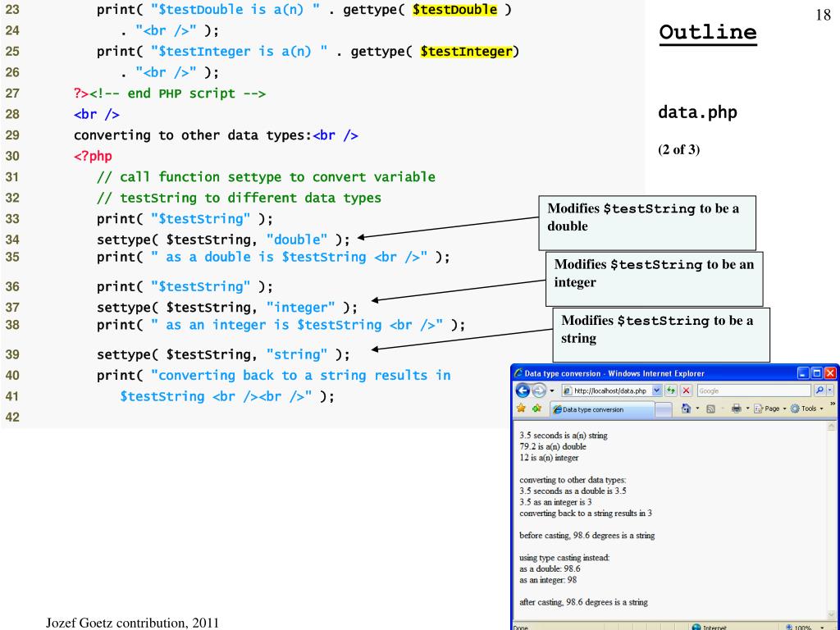This screenshot has height=630, width=840.
Task: Click the text '3.5 seconds is a(n) string'
Action: tap(563, 436)
